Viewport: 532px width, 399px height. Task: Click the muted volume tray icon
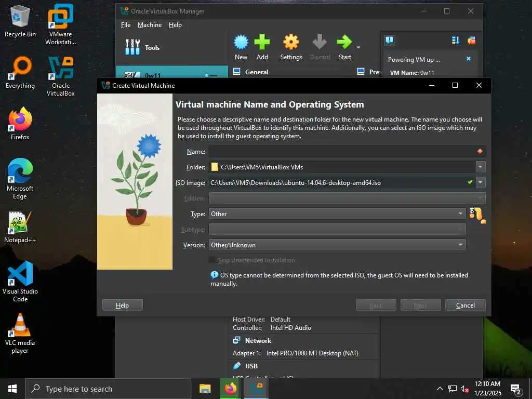pyautogui.click(x=464, y=389)
